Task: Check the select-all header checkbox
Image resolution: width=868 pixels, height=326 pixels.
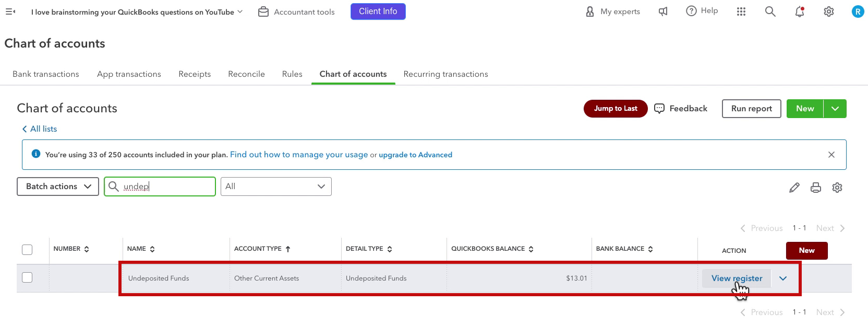Action: point(27,250)
